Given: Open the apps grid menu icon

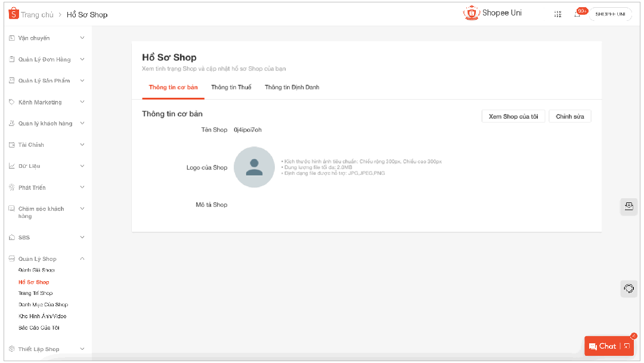Looking at the screenshot, I should [558, 14].
